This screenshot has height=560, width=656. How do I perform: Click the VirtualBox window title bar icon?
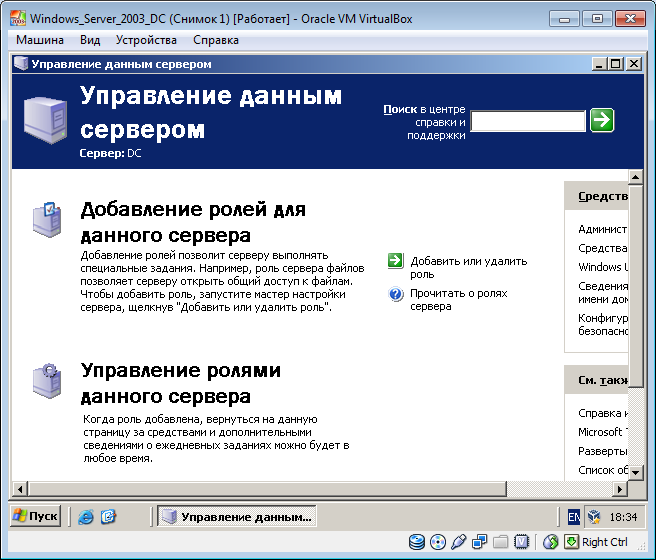[x=18, y=19]
